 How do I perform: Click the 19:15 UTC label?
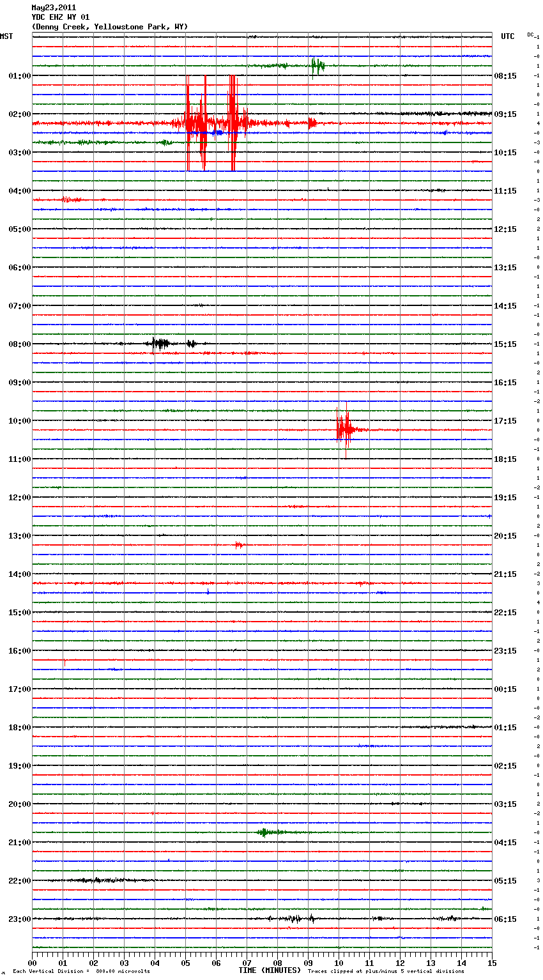pyautogui.click(x=505, y=498)
